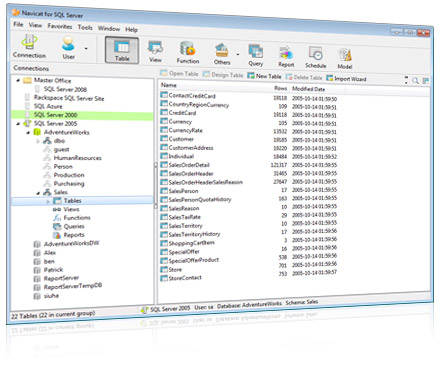Image resolution: width=440 pixels, height=370 pixels.
Task: Select the SQL Azure connection
Action: pyautogui.click(x=48, y=106)
